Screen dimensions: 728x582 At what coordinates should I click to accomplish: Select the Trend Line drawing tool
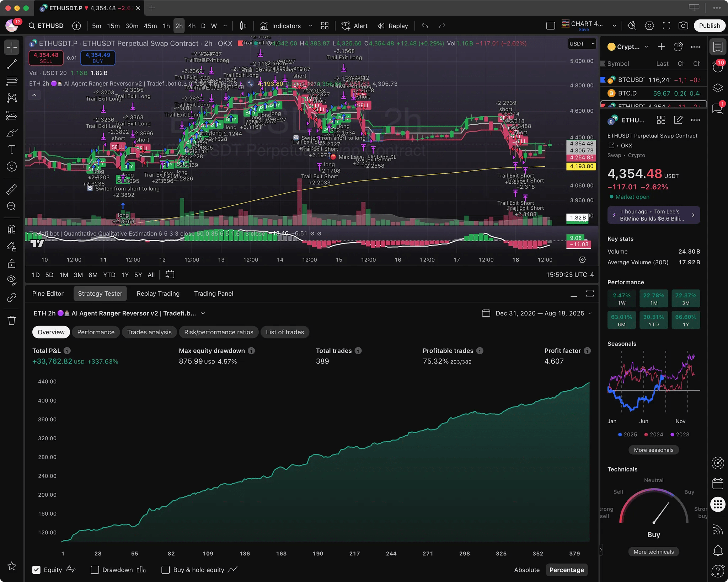tap(11, 64)
